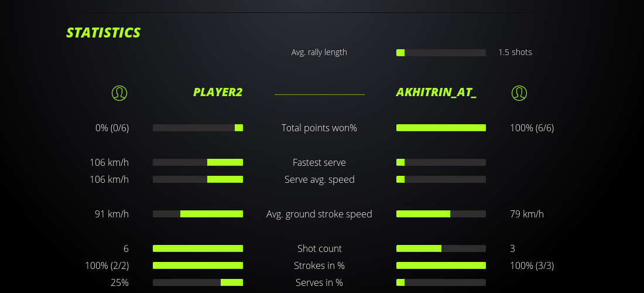Click PLAYER2's Avg. ground stroke speed bar
The height and width of the screenshot is (293, 644).
(198, 214)
